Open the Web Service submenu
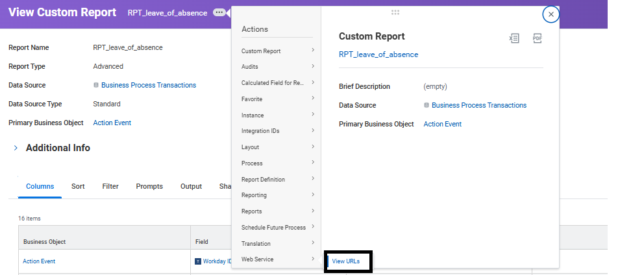Image resolution: width=644 pixels, height=275 pixels. coord(278,259)
